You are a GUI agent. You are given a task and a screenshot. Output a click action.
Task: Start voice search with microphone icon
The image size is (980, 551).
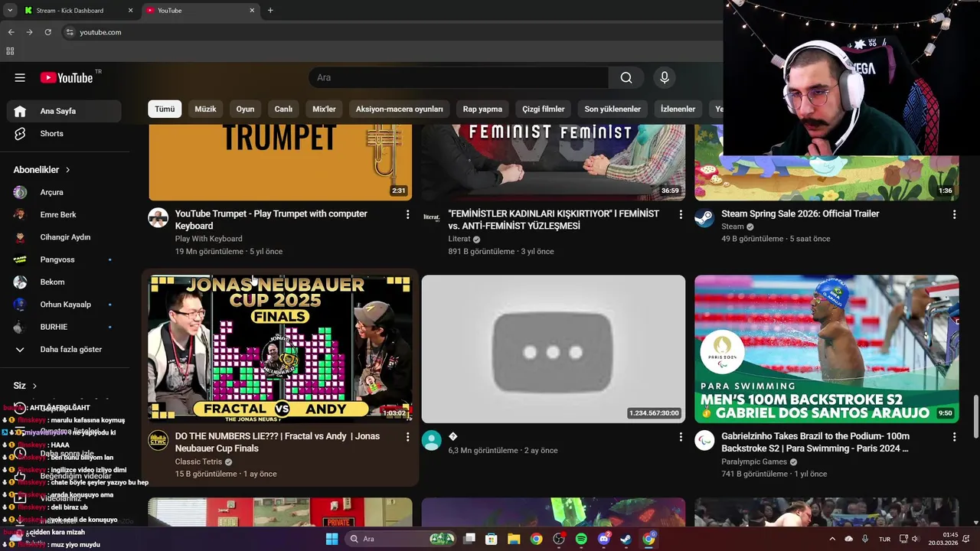[x=665, y=77]
